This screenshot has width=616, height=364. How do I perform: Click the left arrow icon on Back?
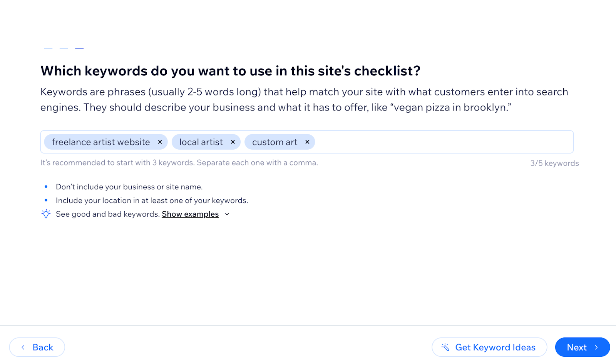click(x=23, y=347)
